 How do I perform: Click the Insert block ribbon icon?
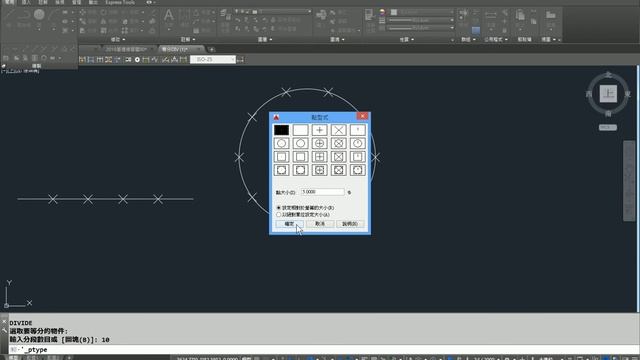click(x=321, y=15)
